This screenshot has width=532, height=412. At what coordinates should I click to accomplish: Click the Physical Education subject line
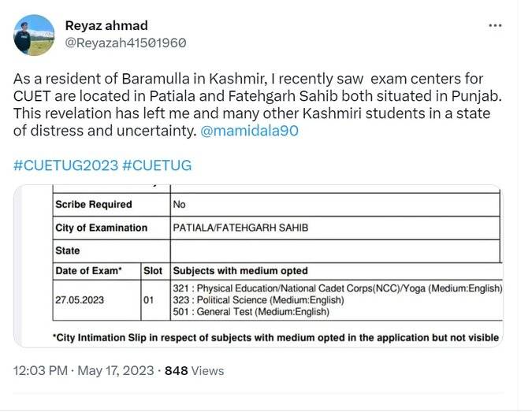pyautogui.click(x=337, y=288)
